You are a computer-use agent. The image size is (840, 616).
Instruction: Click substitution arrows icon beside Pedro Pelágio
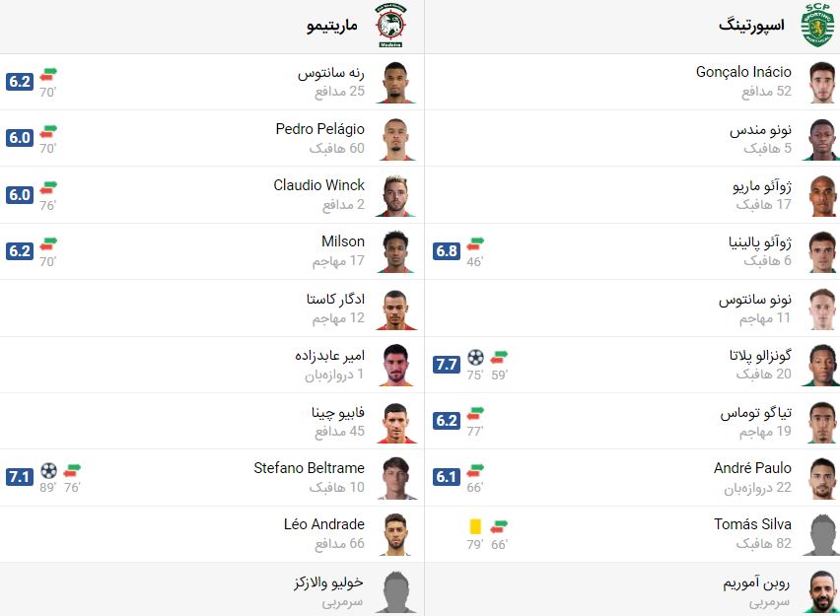tap(48, 130)
